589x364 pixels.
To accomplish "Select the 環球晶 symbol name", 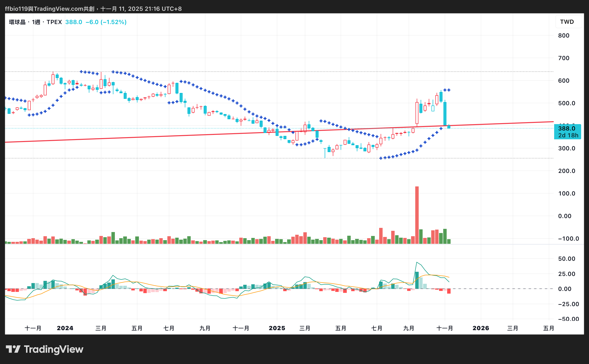I will (17, 22).
